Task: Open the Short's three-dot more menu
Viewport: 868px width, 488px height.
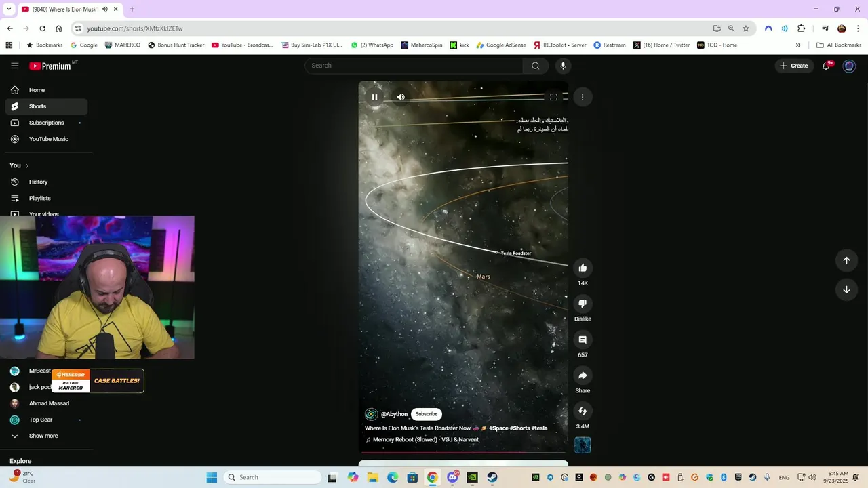Action: [x=583, y=97]
